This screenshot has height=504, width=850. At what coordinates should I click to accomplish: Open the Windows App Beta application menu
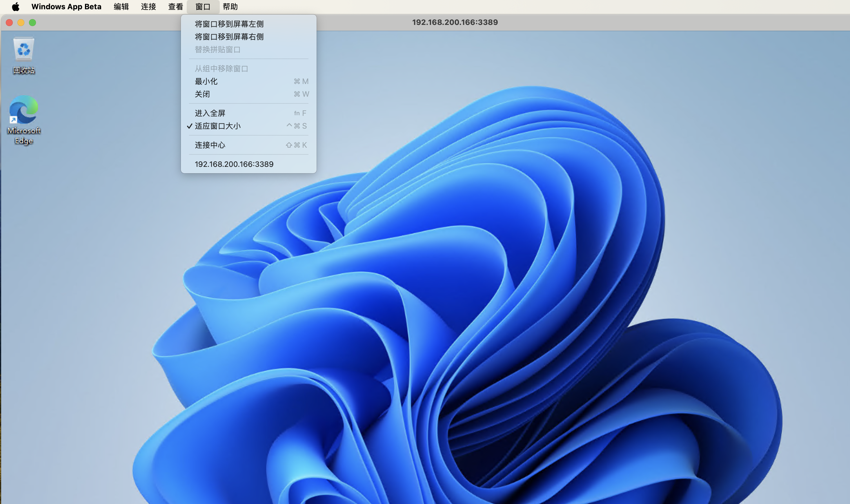(x=66, y=6)
